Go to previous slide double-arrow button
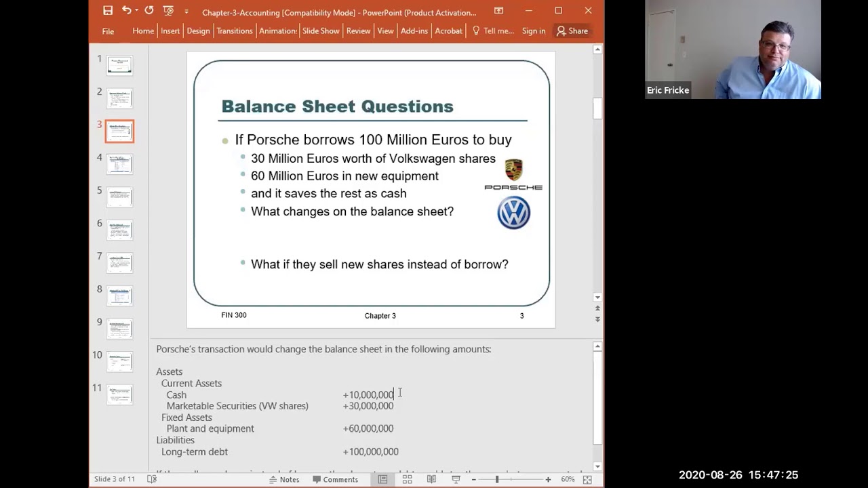 [x=597, y=308]
